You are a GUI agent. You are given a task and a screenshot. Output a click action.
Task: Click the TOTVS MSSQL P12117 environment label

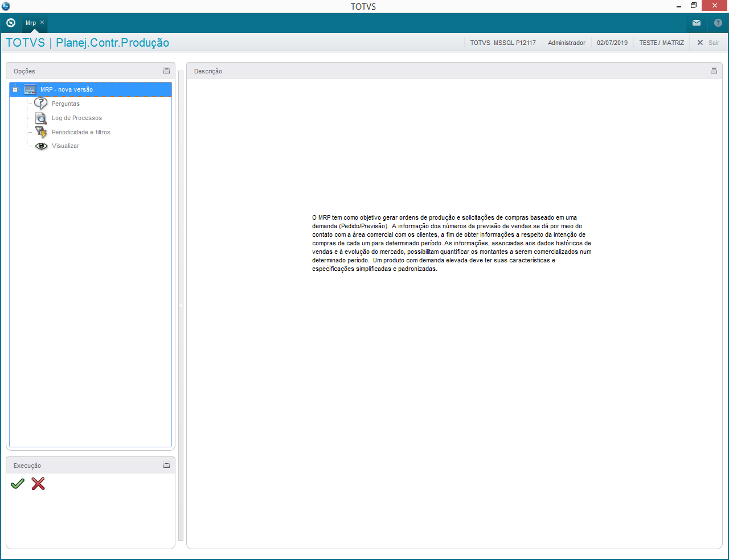[x=503, y=43]
